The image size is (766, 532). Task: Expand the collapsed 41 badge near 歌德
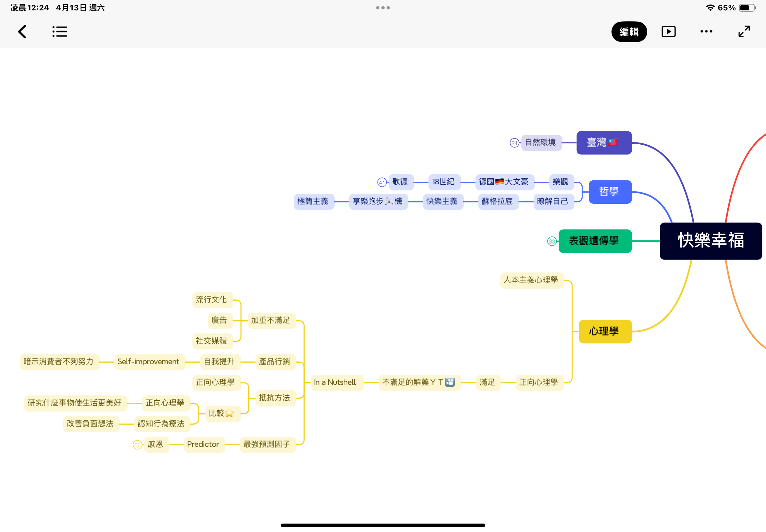[x=382, y=182]
